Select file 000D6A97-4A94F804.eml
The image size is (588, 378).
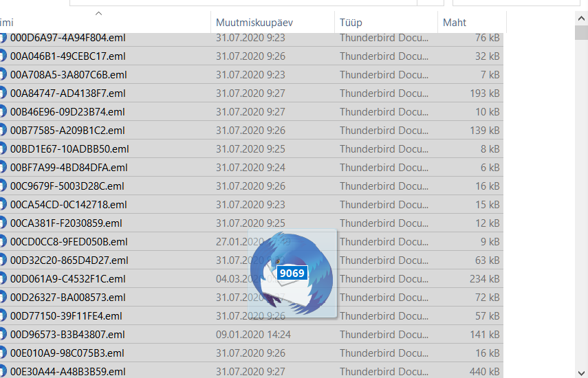[68, 38]
